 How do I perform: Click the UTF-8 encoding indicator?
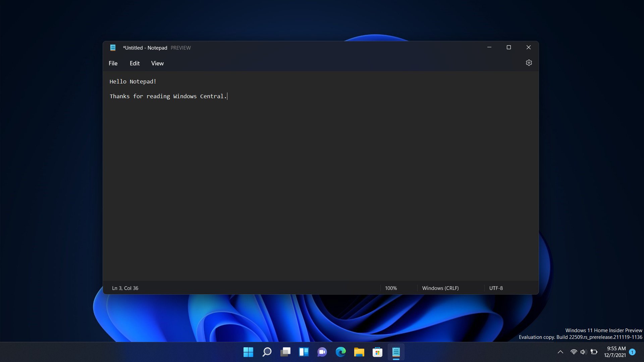(x=496, y=288)
